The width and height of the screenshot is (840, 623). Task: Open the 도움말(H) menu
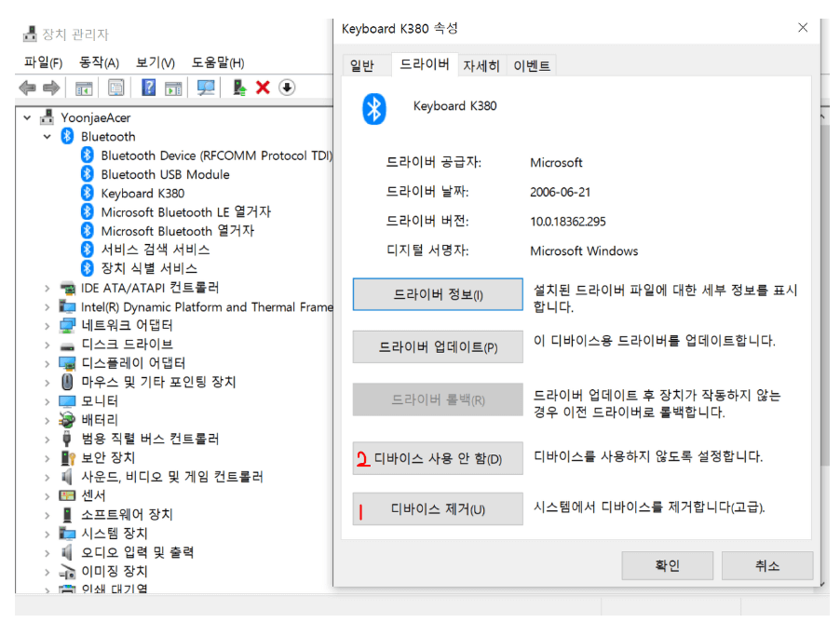coord(218,62)
